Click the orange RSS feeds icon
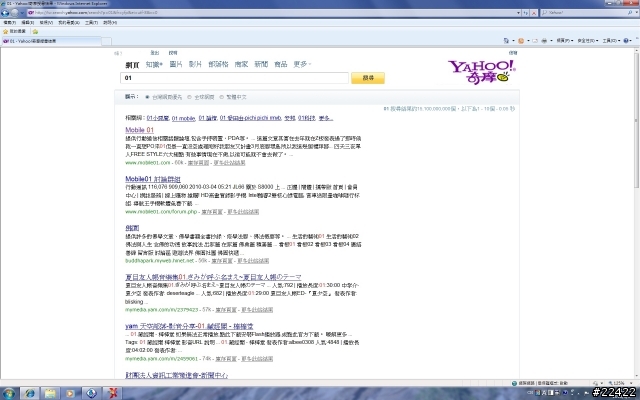 pyautogui.click(x=521, y=41)
